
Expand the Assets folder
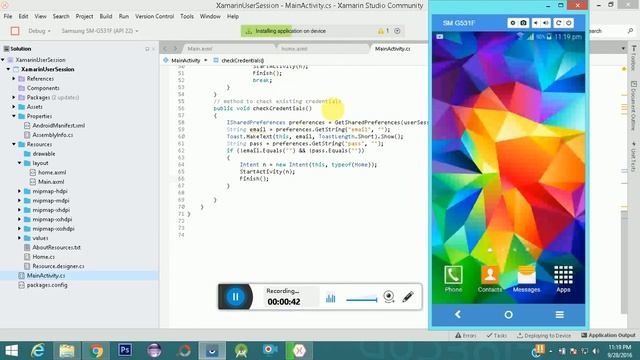pyautogui.click(x=14, y=107)
